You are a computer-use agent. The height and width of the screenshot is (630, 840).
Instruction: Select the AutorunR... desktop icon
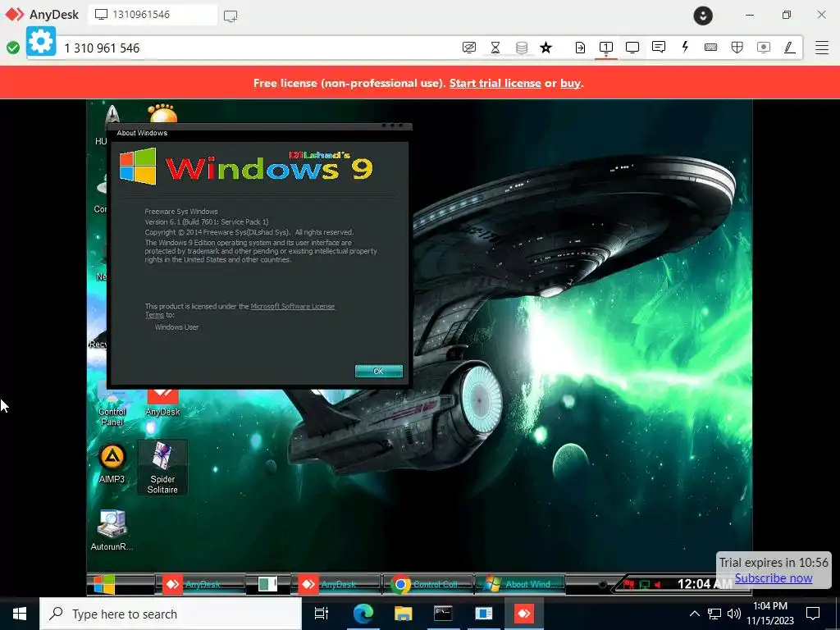click(x=112, y=531)
